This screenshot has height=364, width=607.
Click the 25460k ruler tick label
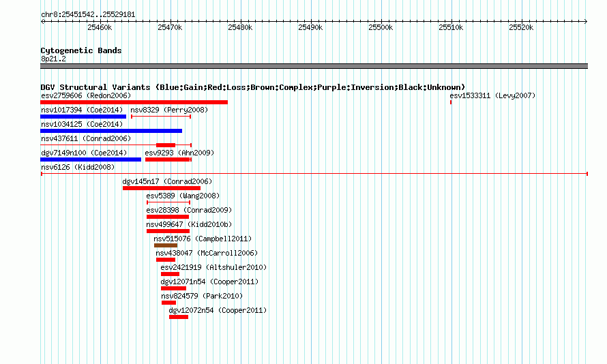click(x=100, y=27)
